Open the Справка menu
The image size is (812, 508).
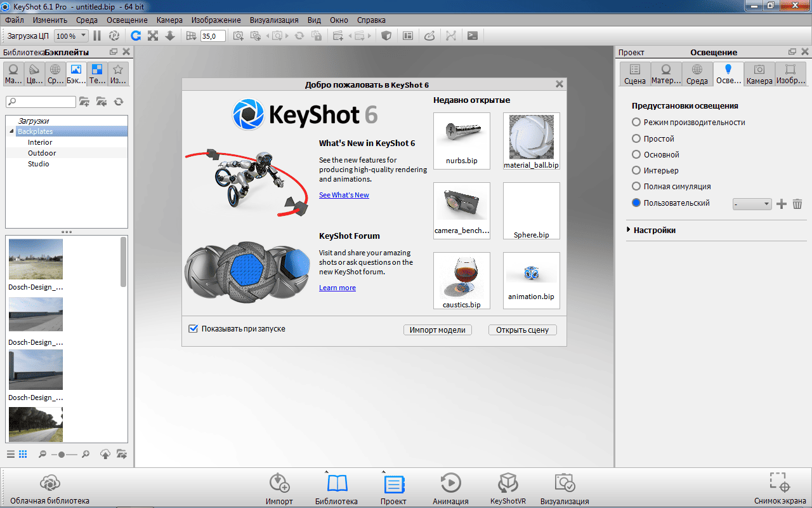371,20
